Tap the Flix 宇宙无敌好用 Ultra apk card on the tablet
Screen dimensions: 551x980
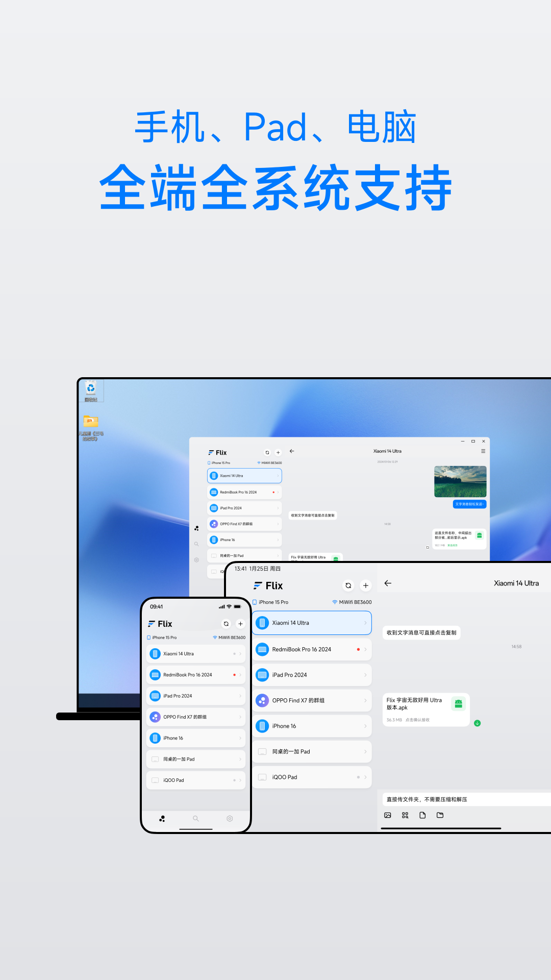(x=426, y=709)
